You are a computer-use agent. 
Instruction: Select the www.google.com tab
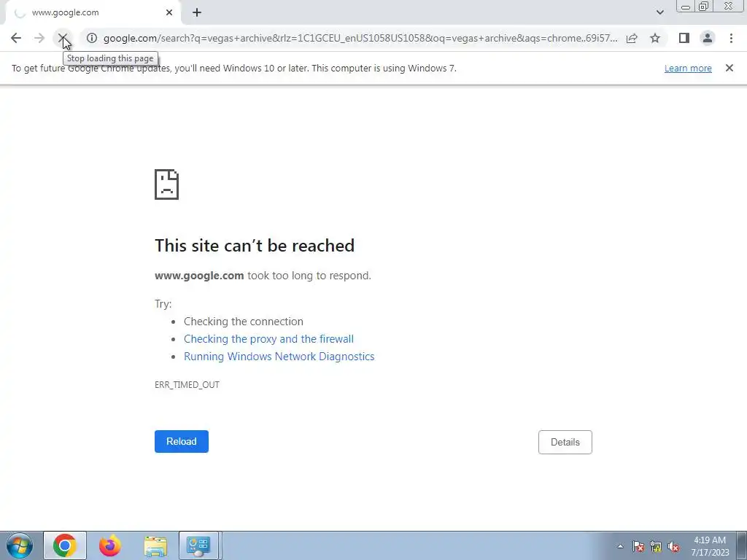coord(93,13)
